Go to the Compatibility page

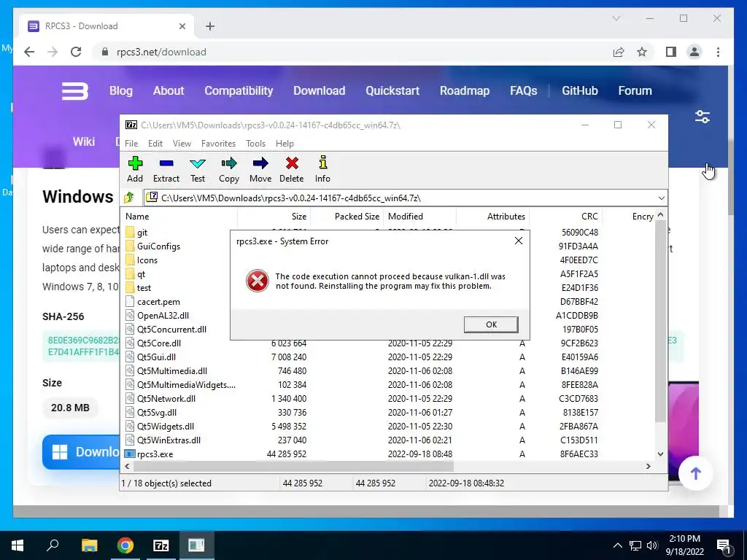click(239, 90)
